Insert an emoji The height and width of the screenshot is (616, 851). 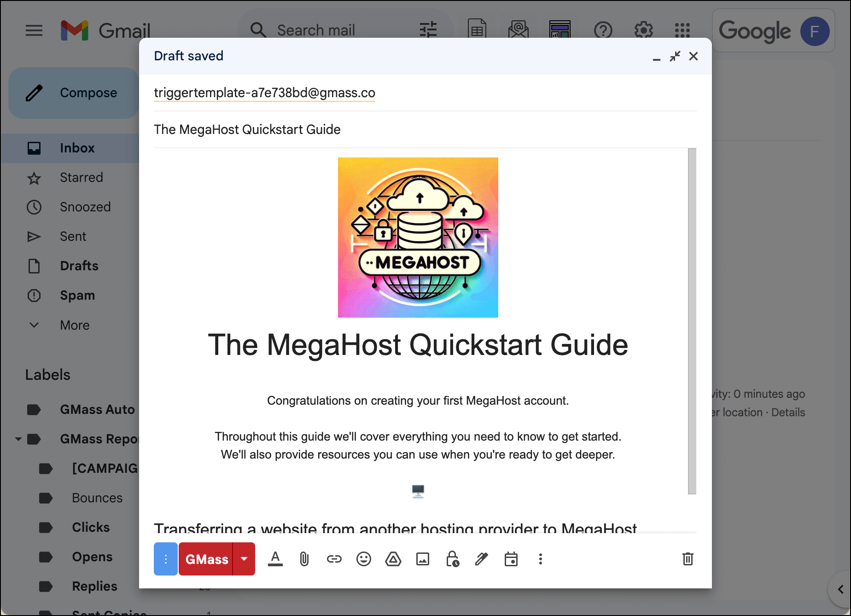point(364,559)
